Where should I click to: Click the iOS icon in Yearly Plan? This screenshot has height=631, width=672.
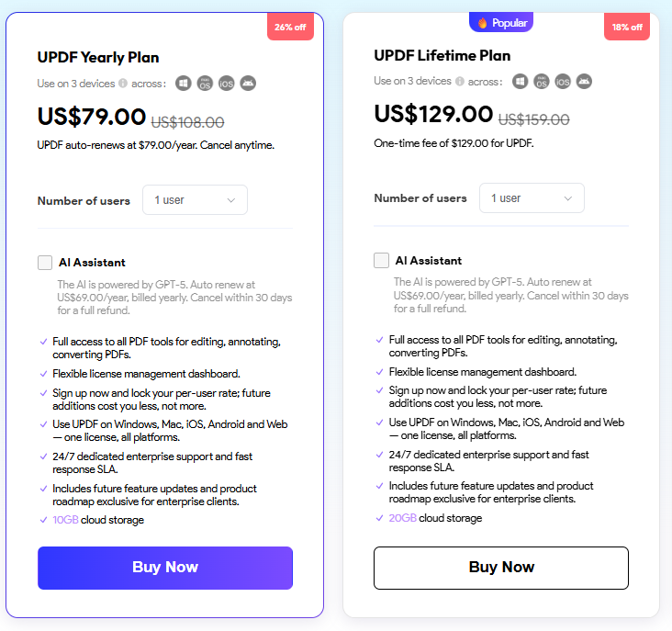226,84
